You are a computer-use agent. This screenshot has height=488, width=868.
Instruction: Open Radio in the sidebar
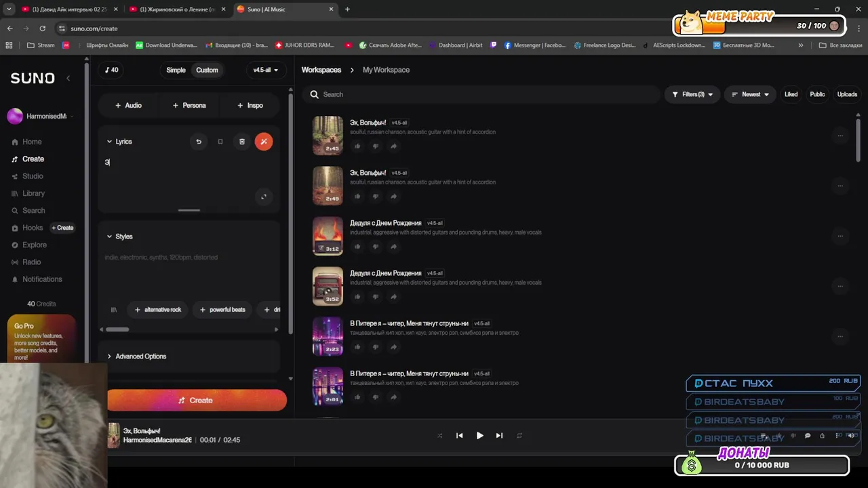point(26,262)
